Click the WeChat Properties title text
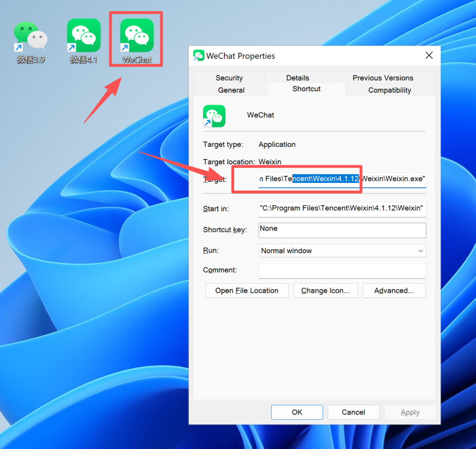The image size is (476, 449). 240,56
